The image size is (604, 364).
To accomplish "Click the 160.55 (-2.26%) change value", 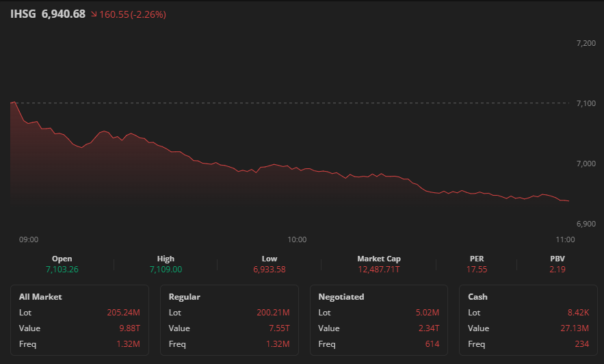I will (133, 14).
